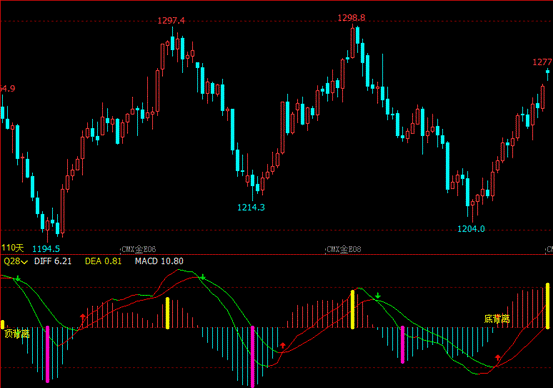Select the 1204.0 low price label
The image size is (553, 388).
(x=471, y=229)
